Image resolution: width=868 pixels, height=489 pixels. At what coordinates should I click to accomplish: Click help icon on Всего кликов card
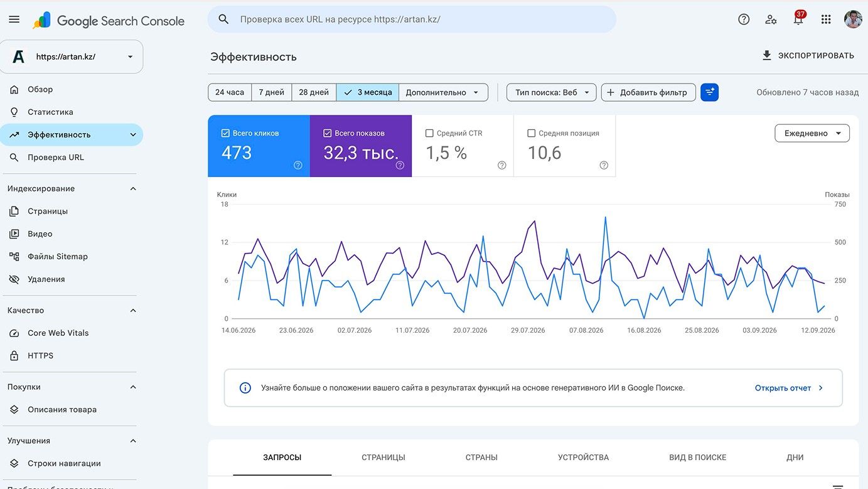[x=298, y=165]
